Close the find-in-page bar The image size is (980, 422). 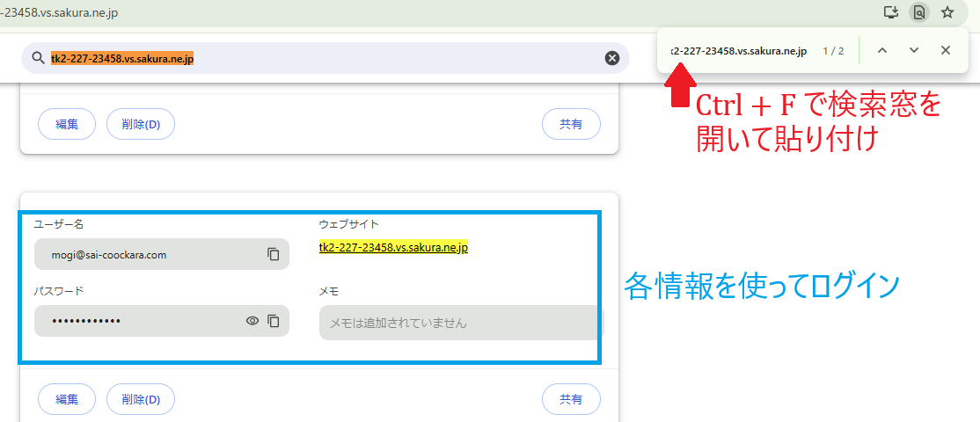[x=946, y=51]
